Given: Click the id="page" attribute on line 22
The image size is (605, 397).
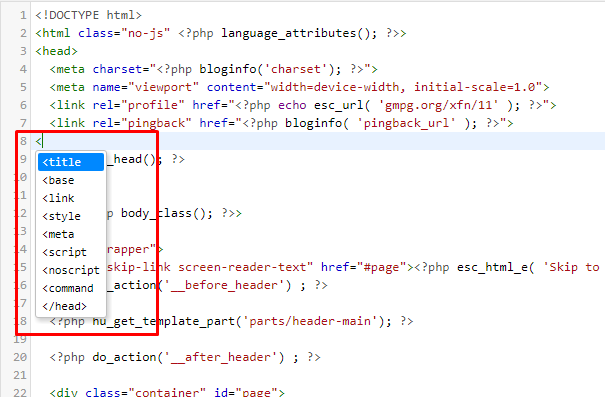Looking at the screenshot, I should pos(246,392).
